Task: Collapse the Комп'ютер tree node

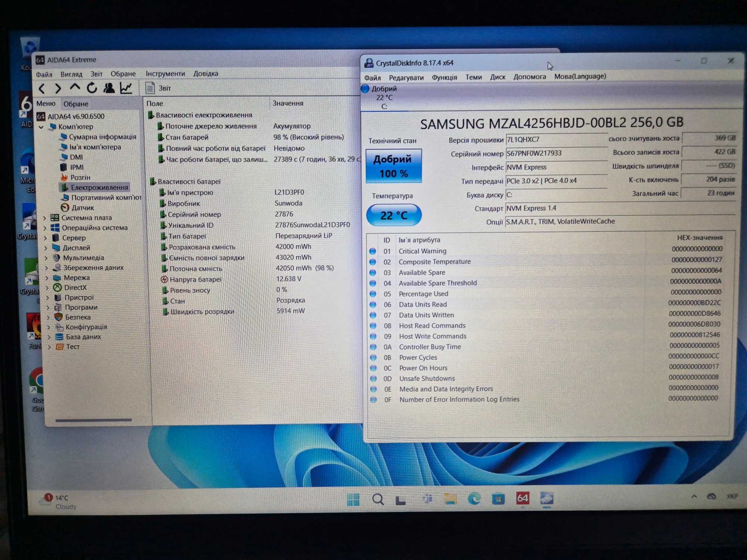Action: tap(41, 127)
